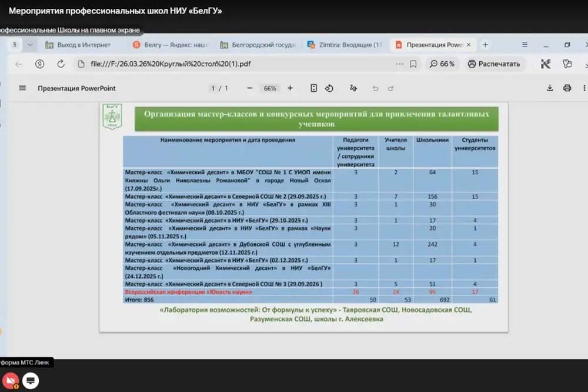Toggle the disabled camera button
The height and width of the screenshot is (392, 588).
[9, 381]
